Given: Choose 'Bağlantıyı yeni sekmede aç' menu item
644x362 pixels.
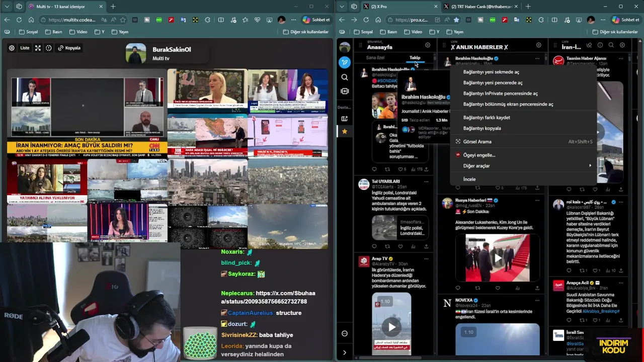Looking at the screenshot, I should tap(523, 72).
